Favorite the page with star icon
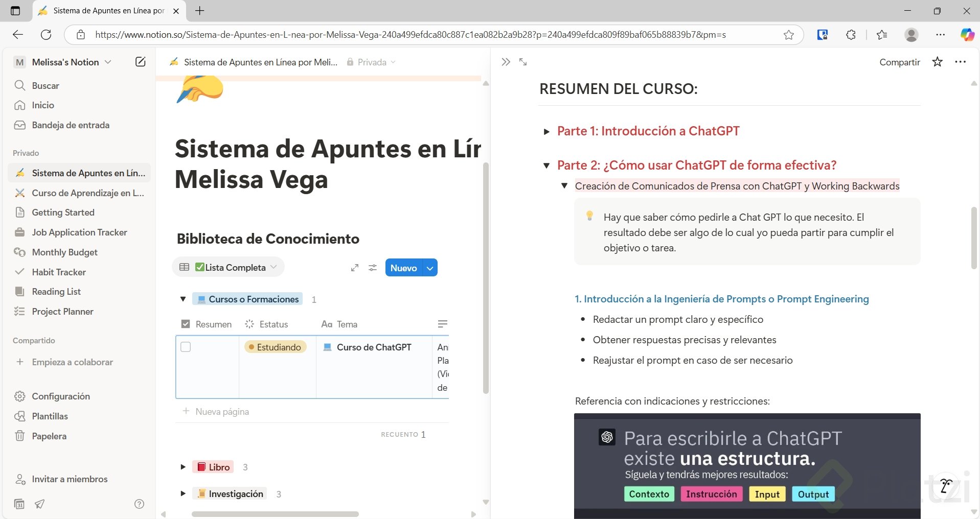The height and width of the screenshot is (519, 980). (x=938, y=62)
